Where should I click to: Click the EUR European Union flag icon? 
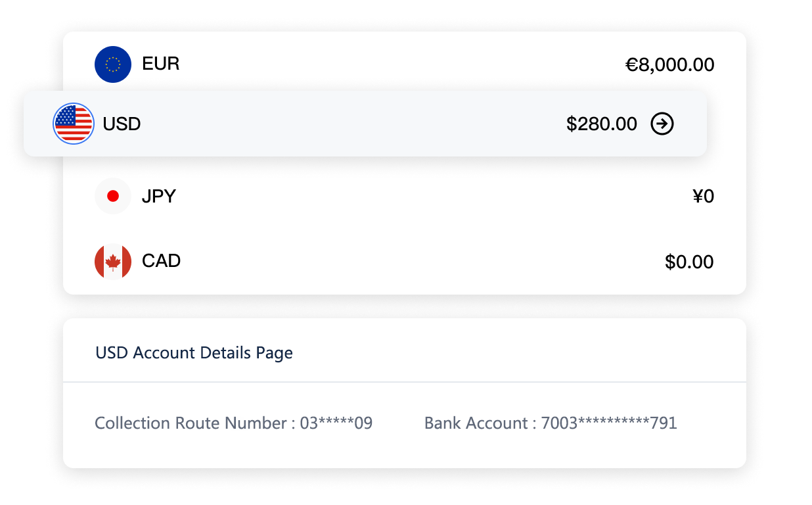[113, 64]
